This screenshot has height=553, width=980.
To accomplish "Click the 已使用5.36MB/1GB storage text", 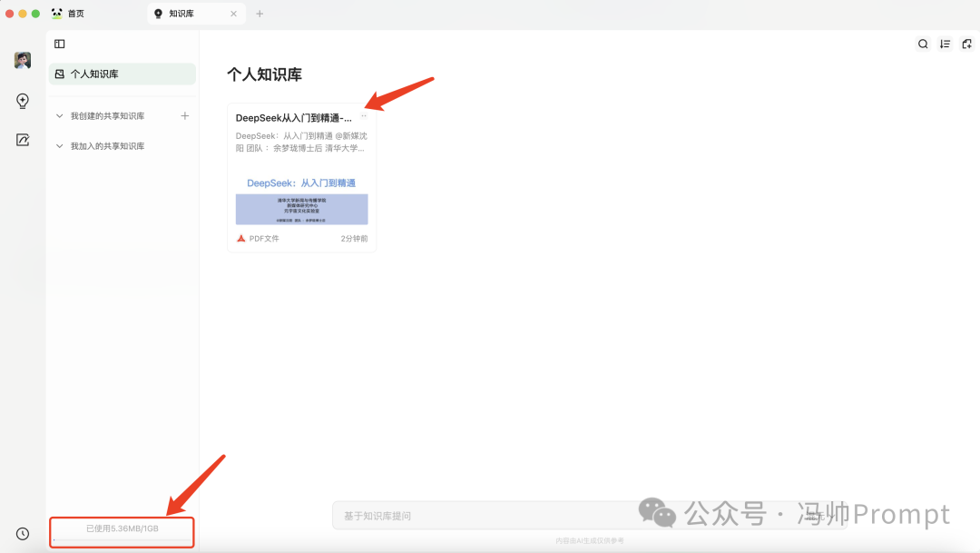I will [x=122, y=528].
